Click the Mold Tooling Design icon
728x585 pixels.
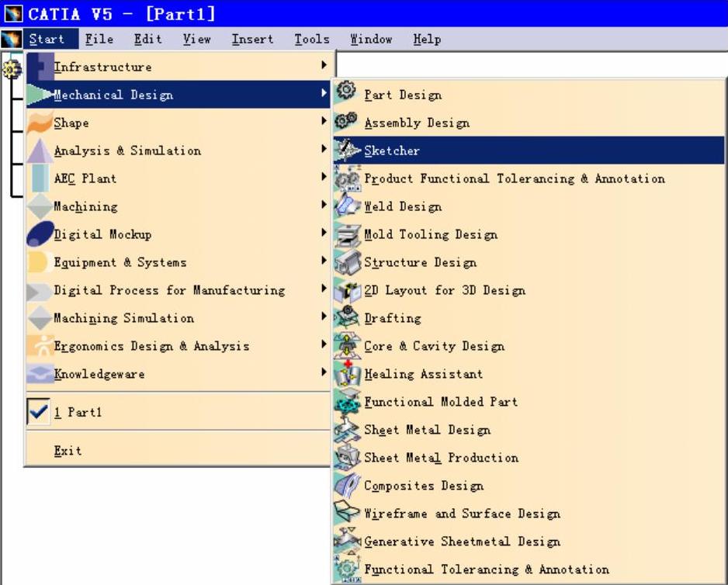(x=347, y=235)
